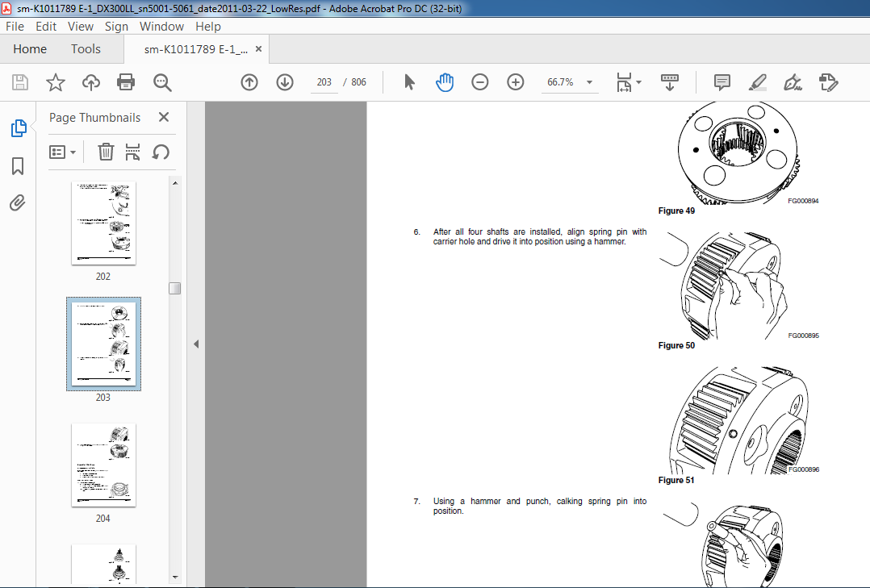Open the scrolling mode keyboard icon
This screenshot has height=588, width=870.
tap(670, 82)
